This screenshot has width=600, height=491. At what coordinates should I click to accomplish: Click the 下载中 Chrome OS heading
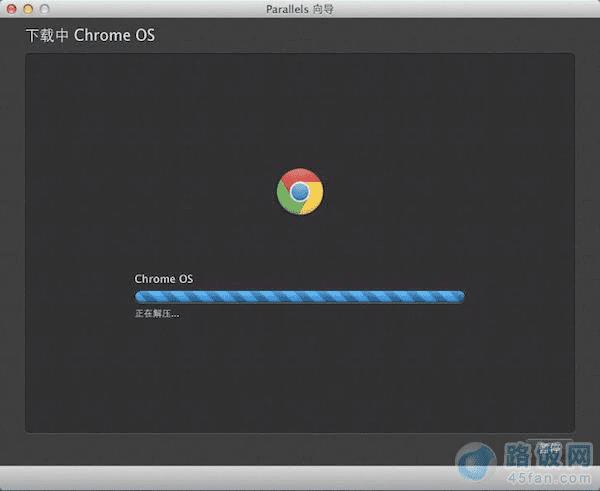pyautogui.click(x=90, y=35)
